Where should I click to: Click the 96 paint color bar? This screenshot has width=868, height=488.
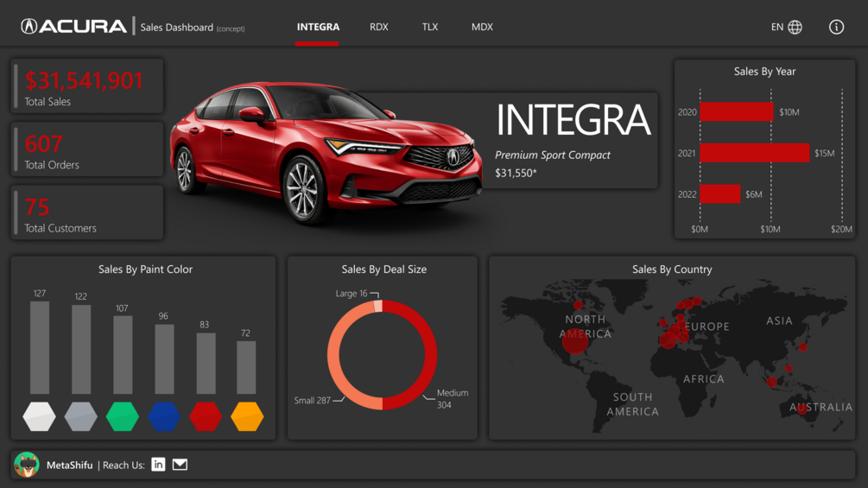click(x=164, y=358)
